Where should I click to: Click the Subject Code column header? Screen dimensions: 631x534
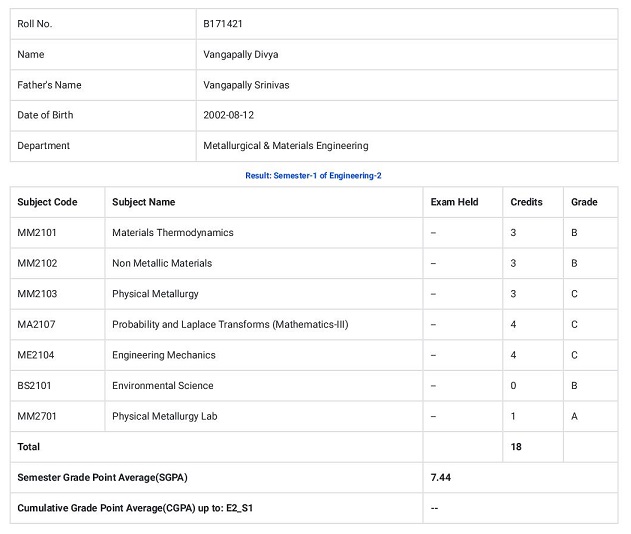click(47, 202)
